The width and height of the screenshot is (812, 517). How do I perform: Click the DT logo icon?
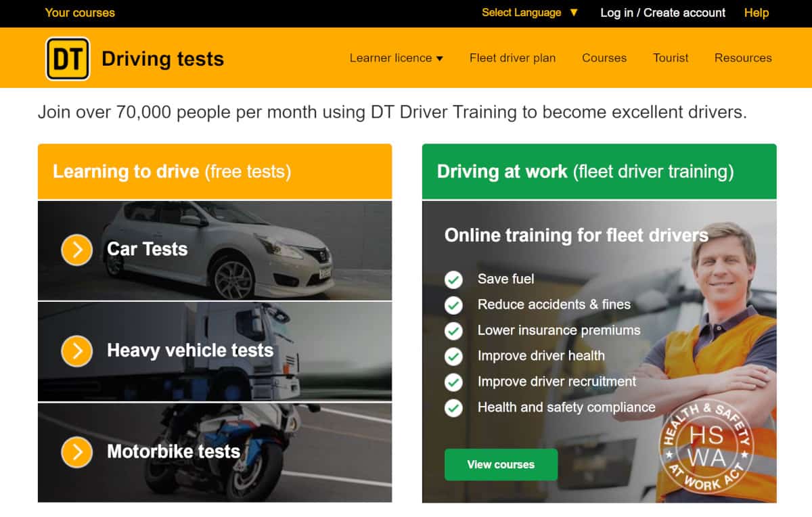pyautogui.click(x=68, y=59)
